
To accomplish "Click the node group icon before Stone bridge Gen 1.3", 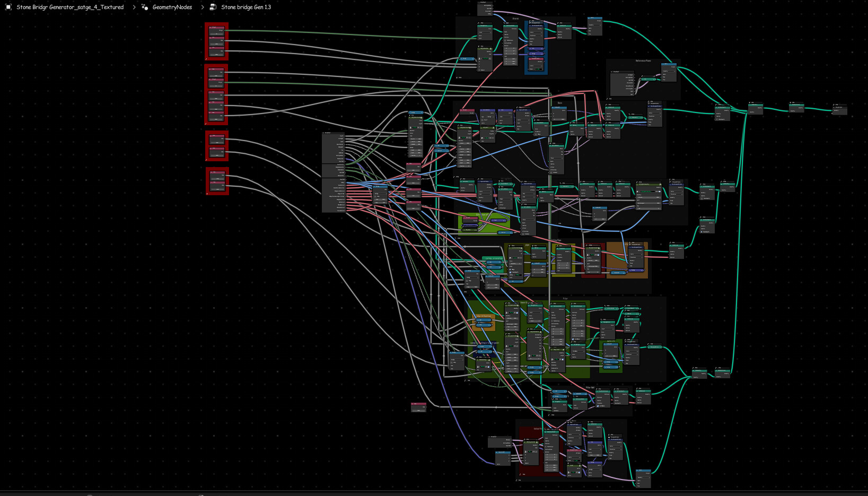I will tap(213, 7).
